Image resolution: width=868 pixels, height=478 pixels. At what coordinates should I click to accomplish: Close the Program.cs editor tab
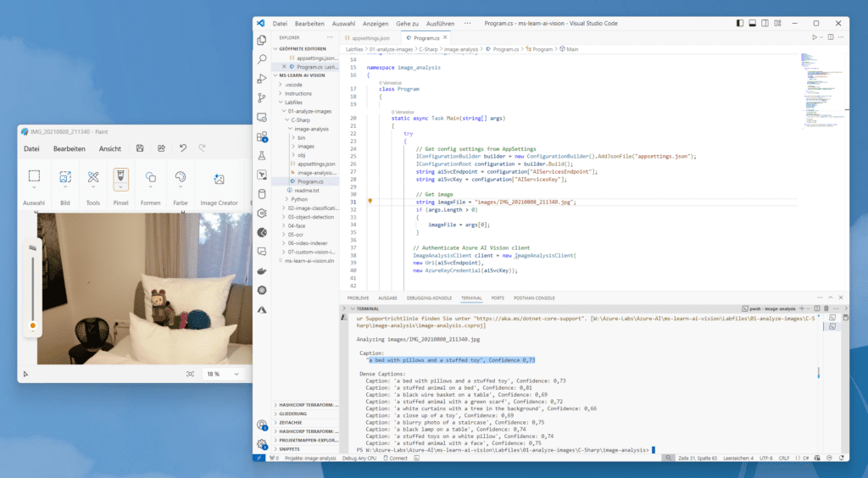click(444, 37)
